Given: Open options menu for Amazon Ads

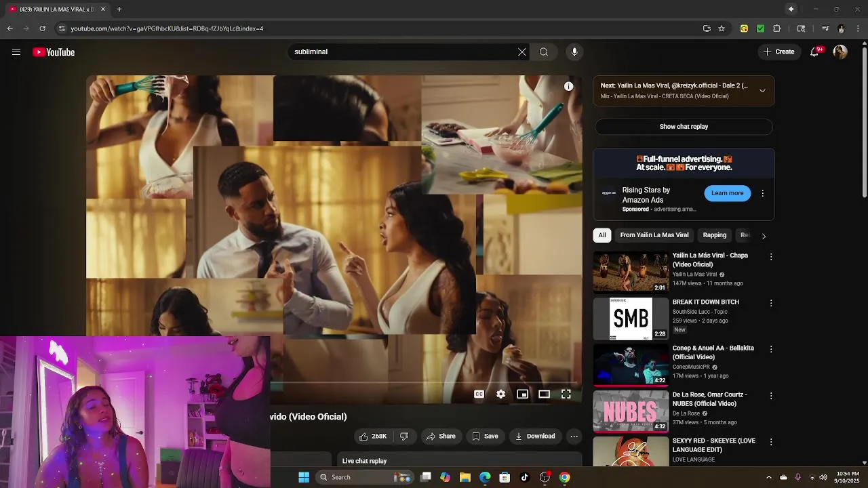Looking at the screenshot, I should pos(762,193).
